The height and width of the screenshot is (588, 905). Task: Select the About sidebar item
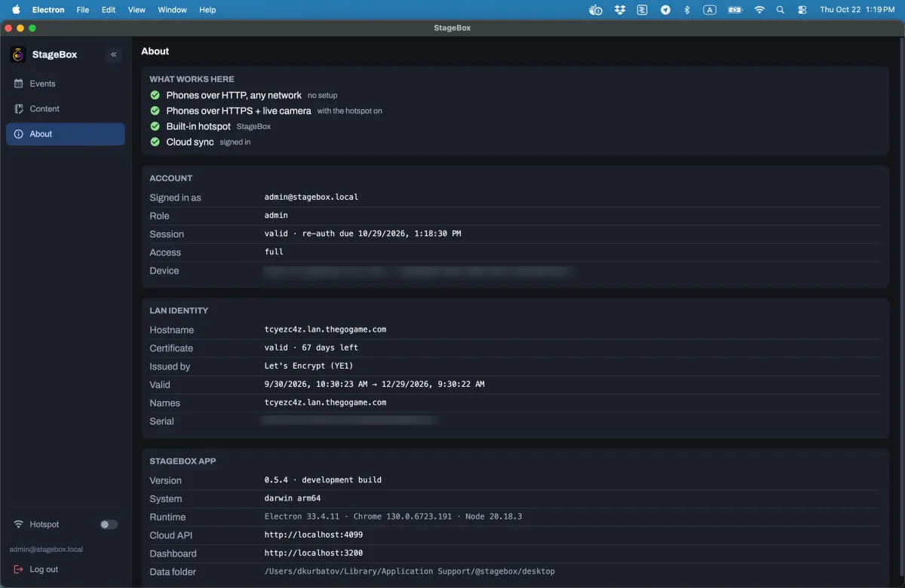66,134
